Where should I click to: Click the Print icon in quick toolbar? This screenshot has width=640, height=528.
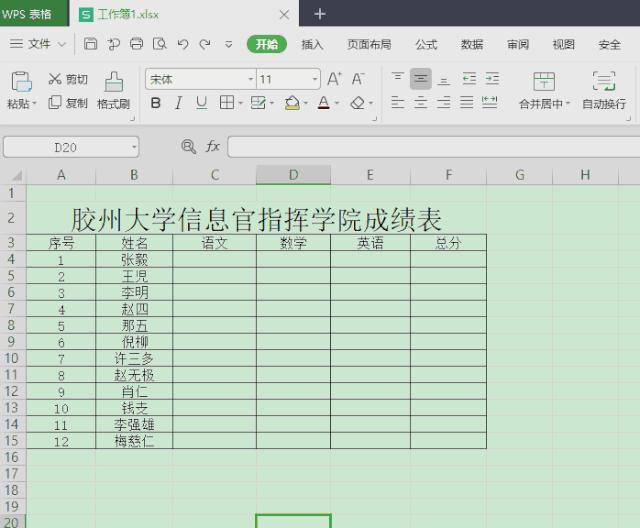[136, 44]
